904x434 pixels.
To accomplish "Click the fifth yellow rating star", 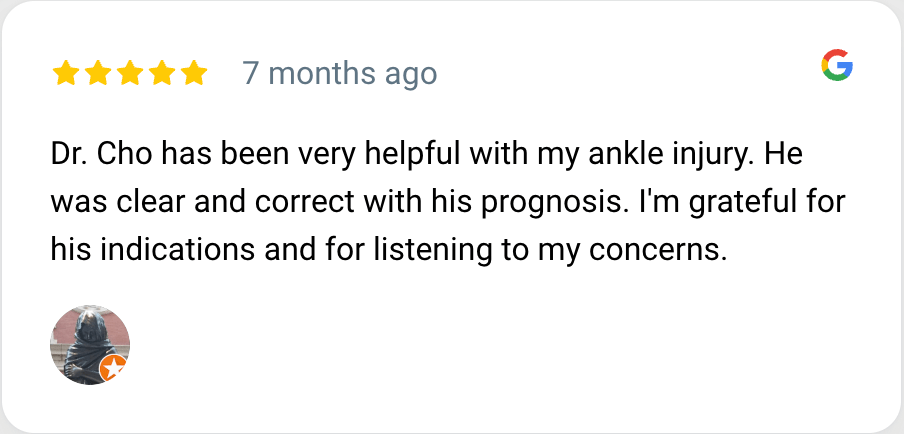I will point(194,73).
